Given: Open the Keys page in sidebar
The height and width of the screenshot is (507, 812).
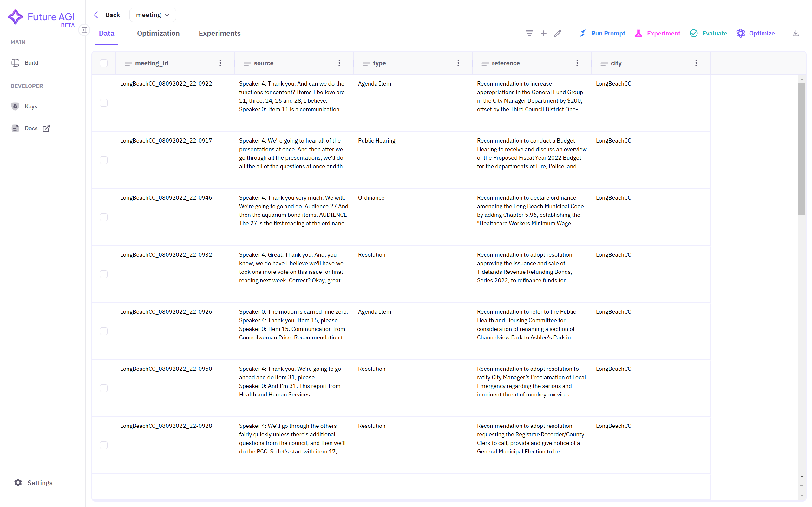Looking at the screenshot, I should point(30,106).
